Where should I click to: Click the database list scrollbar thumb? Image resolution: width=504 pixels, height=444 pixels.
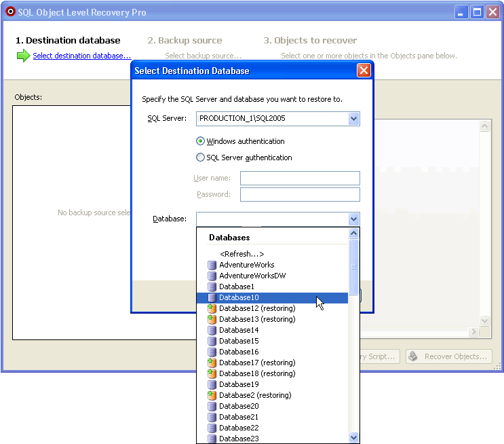pyautogui.click(x=353, y=267)
